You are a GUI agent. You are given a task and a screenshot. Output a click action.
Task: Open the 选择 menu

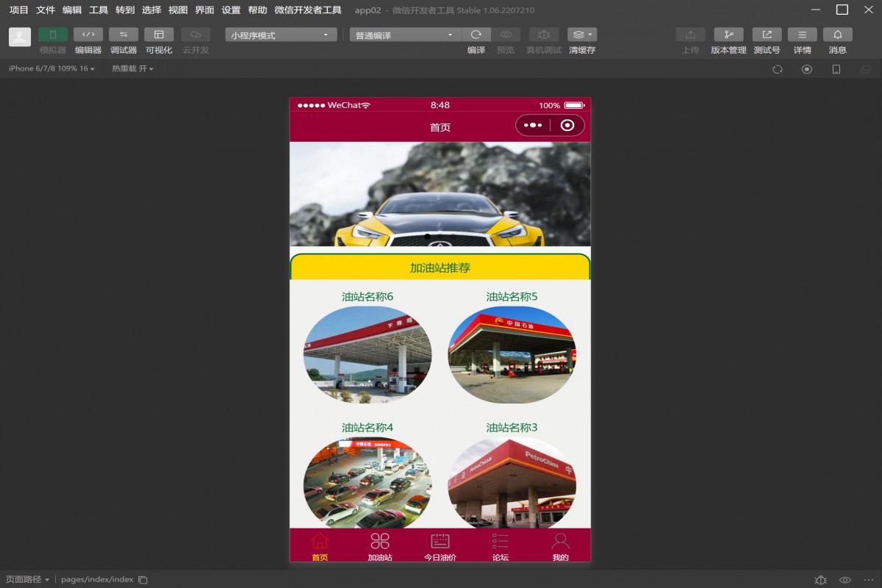(151, 10)
